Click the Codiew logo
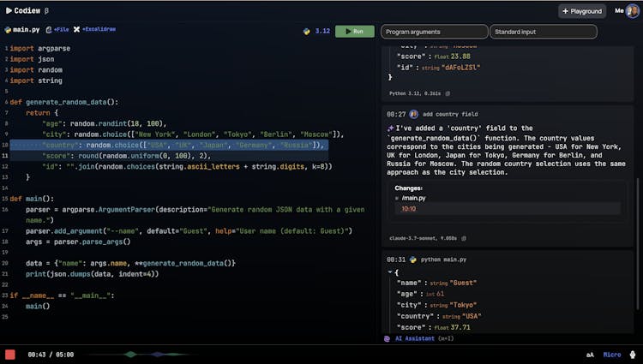The width and height of the screenshot is (643, 364). (23, 10)
